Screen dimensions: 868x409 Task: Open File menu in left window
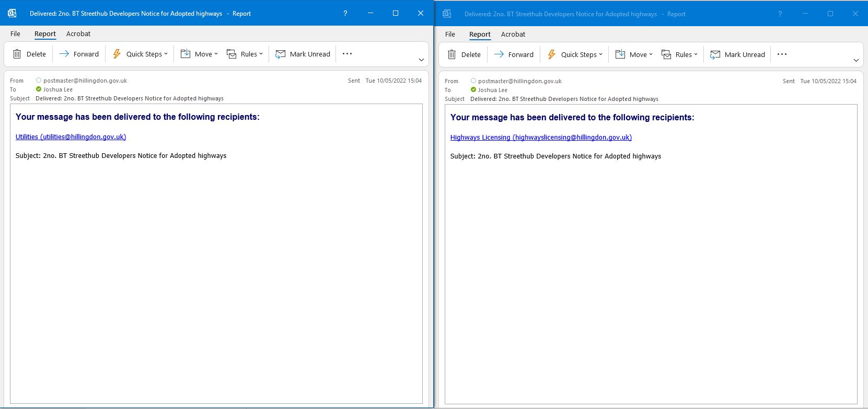[16, 33]
